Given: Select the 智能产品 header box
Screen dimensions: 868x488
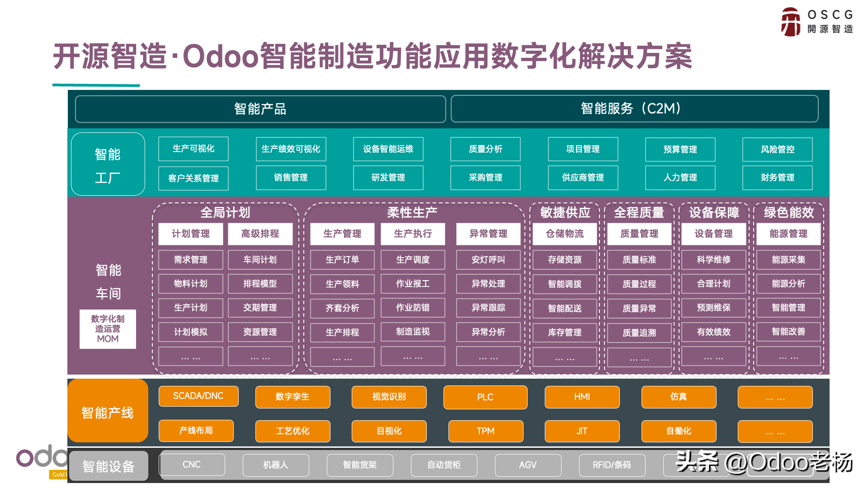Looking at the screenshot, I should click(x=260, y=109).
